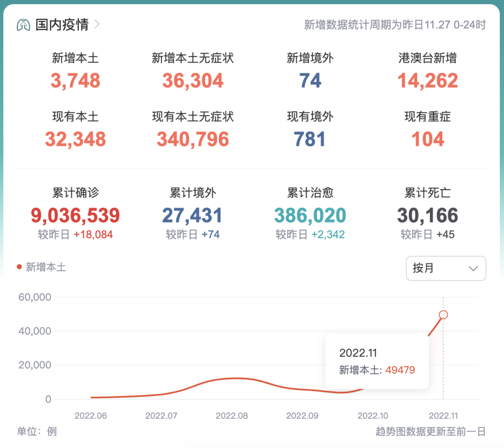Click the 累计死亡 label
Screen dimensions: 504x448
coord(427,193)
